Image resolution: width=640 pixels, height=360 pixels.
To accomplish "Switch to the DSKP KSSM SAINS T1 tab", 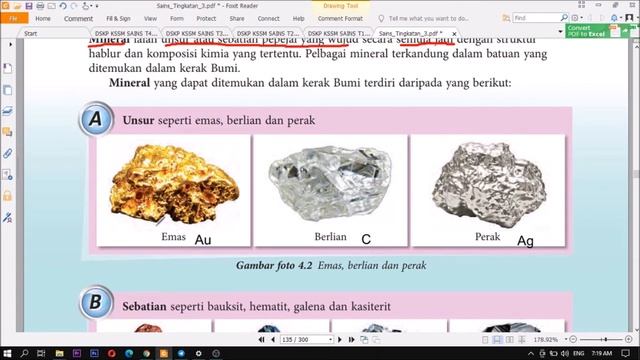I will [x=338, y=33].
